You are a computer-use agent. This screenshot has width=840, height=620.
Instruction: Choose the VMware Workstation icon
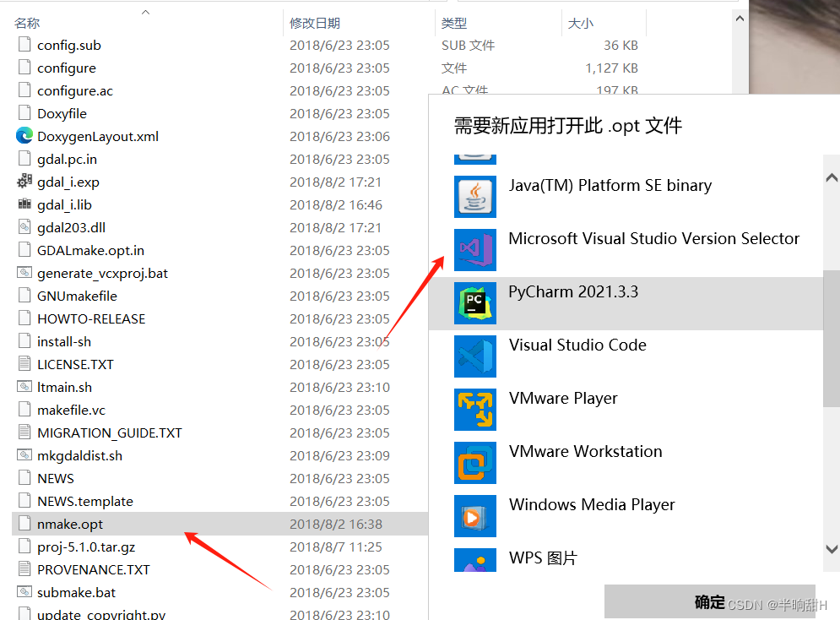[x=475, y=463]
